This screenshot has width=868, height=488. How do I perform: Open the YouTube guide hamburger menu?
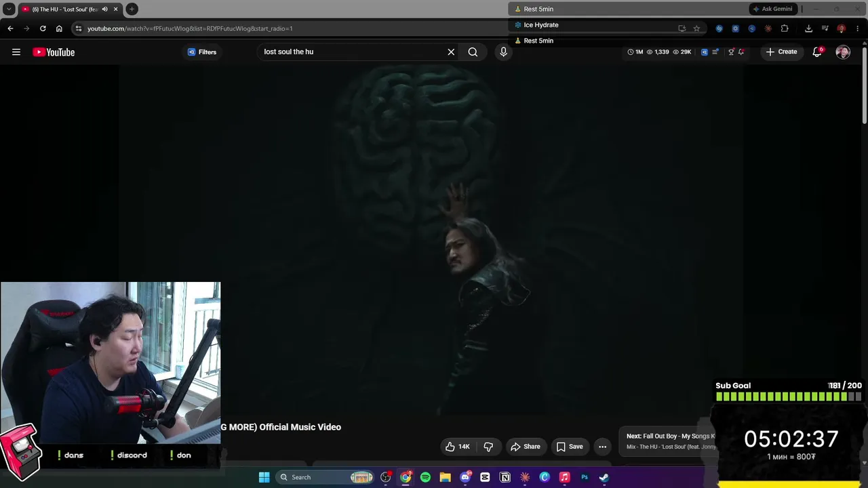[x=16, y=52]
